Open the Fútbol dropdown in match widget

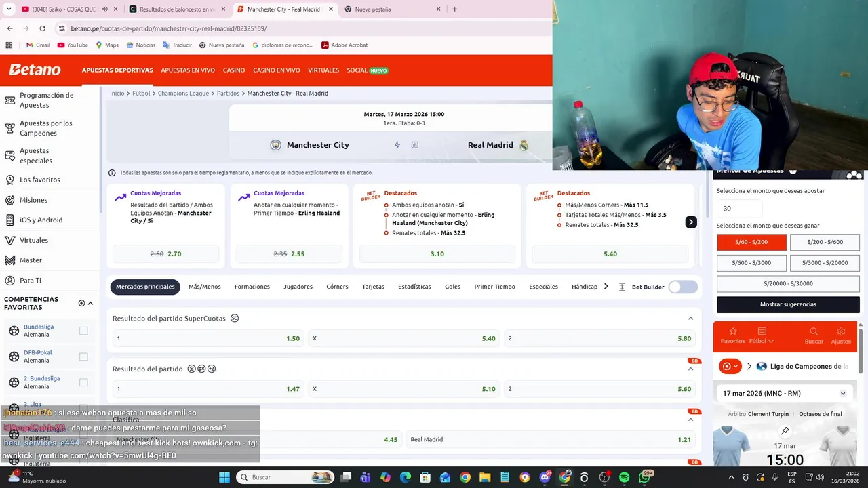(762, 335)
